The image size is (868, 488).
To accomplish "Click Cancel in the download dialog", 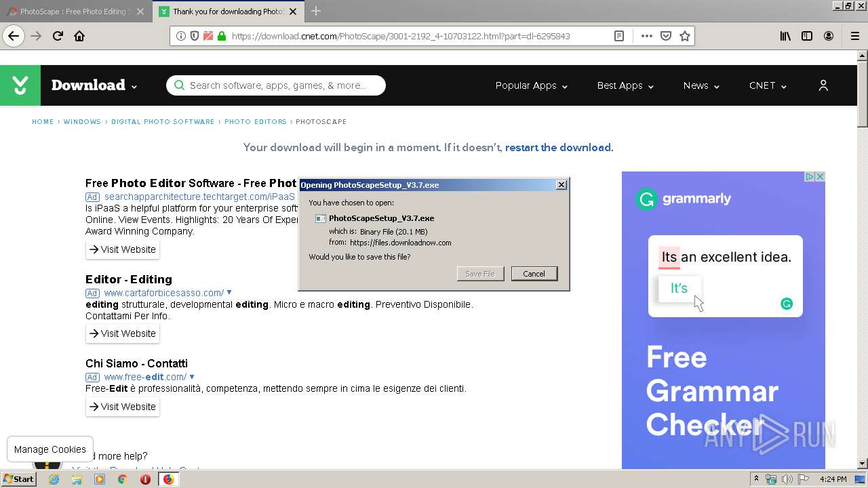I will [534, 274].
